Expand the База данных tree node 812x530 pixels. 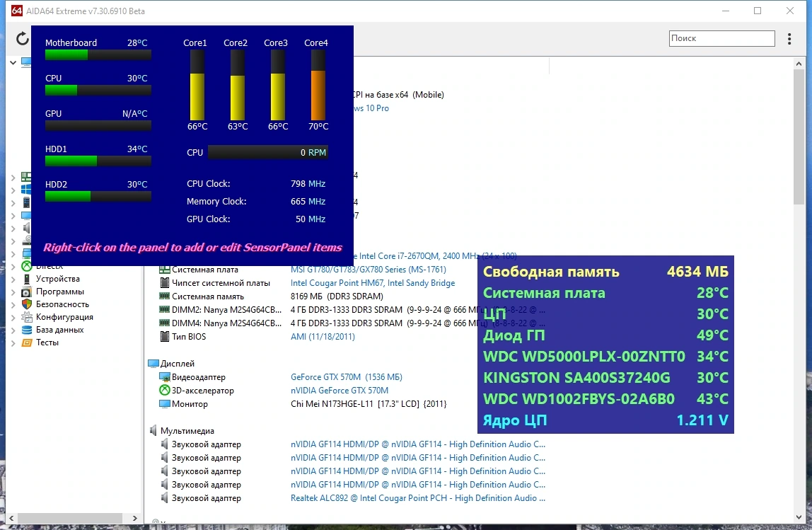(x=13, y=330)
